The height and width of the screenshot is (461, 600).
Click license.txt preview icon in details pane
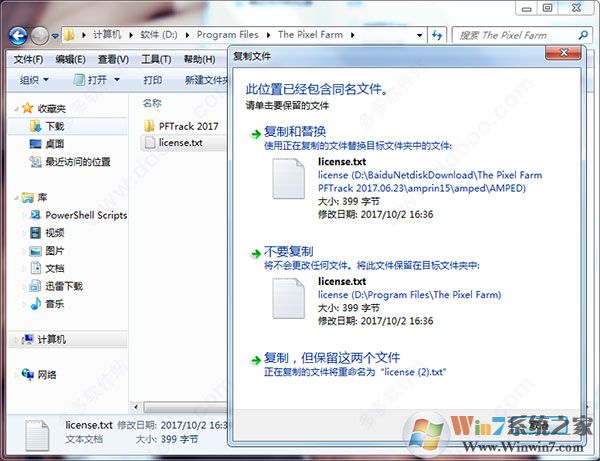37,436
